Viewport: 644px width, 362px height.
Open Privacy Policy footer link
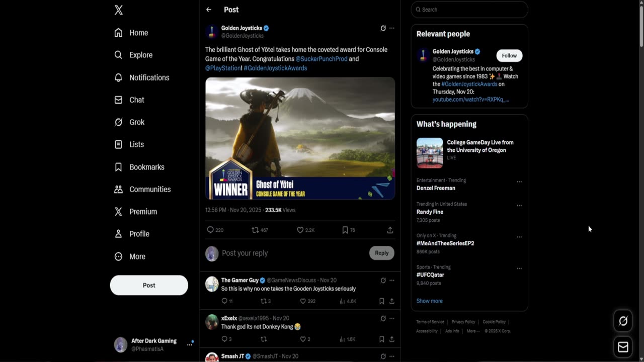(x=463, y=322)
